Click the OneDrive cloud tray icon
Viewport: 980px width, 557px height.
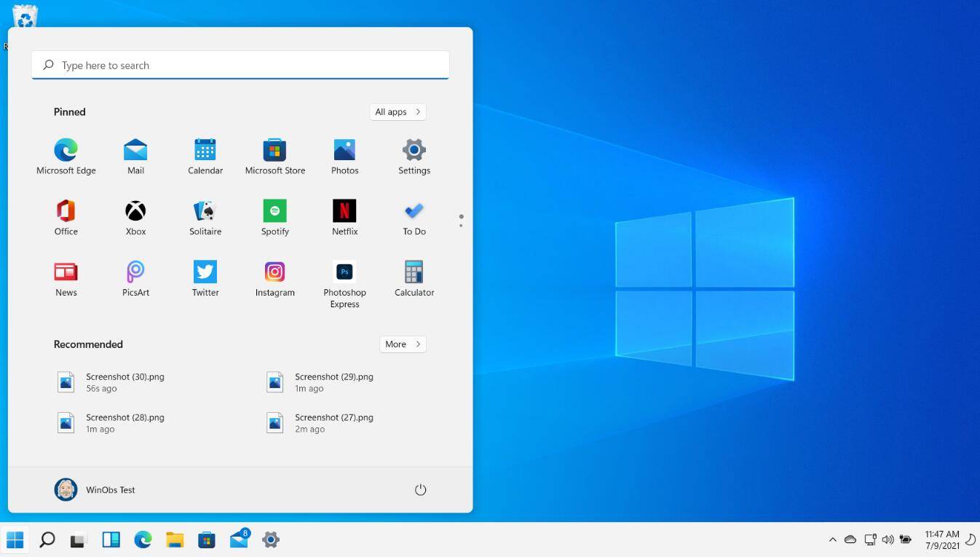pos(850,540)
